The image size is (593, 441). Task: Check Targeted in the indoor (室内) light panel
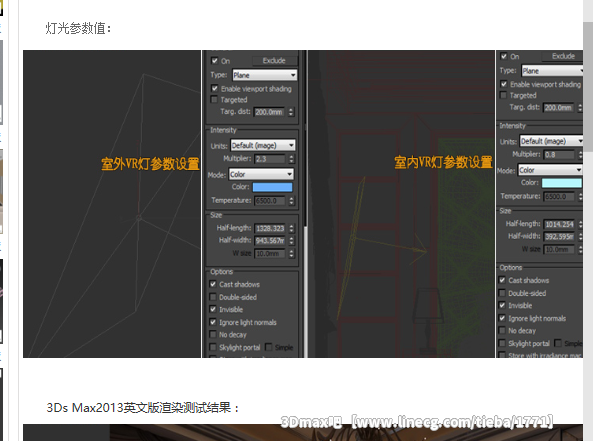pos(503,95)
